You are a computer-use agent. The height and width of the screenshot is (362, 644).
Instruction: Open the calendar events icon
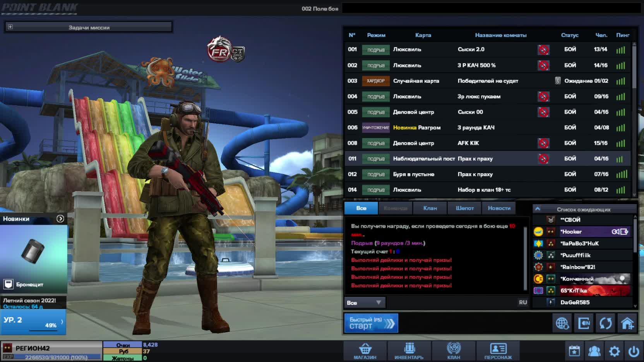click(x=574, y=351)
